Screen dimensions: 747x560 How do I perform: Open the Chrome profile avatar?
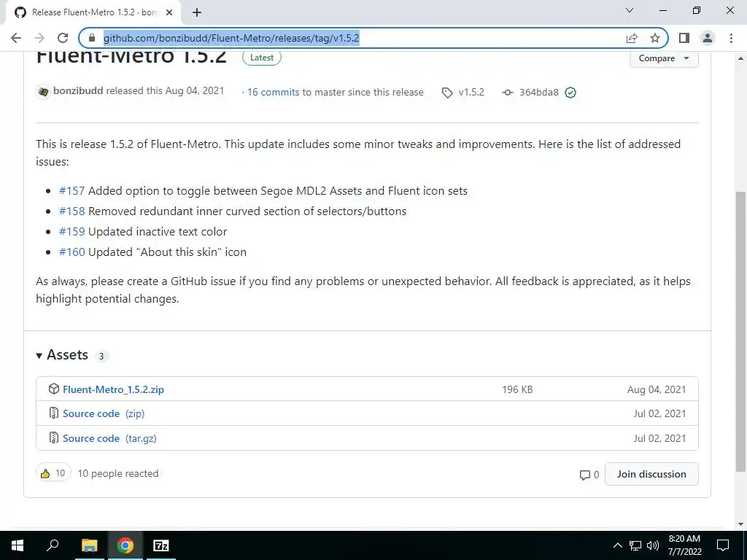[x=708, y=38]
